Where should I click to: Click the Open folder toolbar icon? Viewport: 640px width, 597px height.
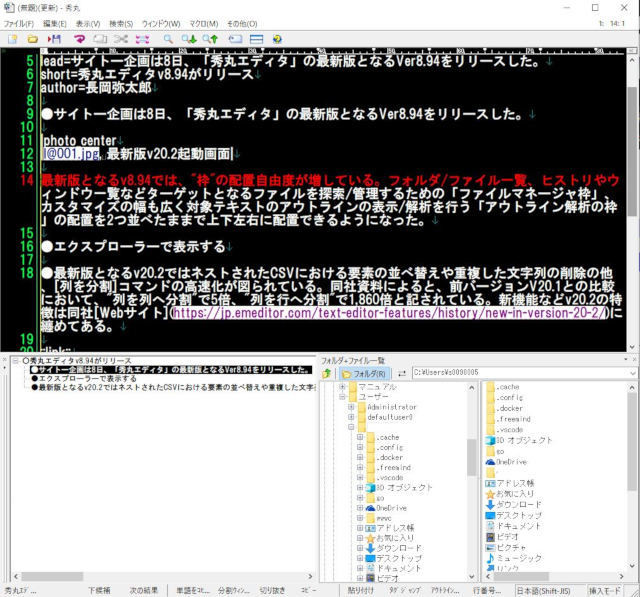click(x=33, y=39)
